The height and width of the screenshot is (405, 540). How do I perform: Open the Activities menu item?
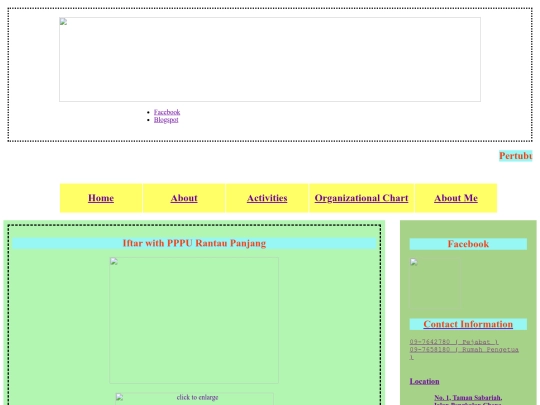[267, 198]
